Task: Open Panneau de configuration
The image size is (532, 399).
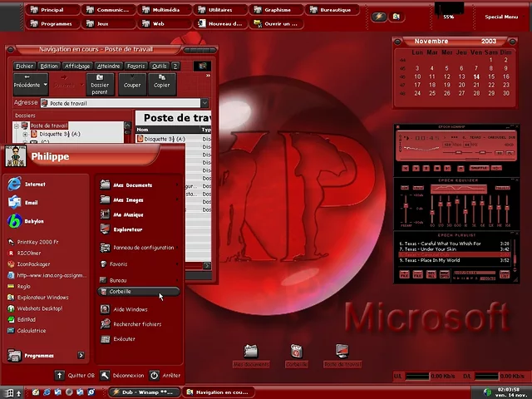Action: click(143, 248)
